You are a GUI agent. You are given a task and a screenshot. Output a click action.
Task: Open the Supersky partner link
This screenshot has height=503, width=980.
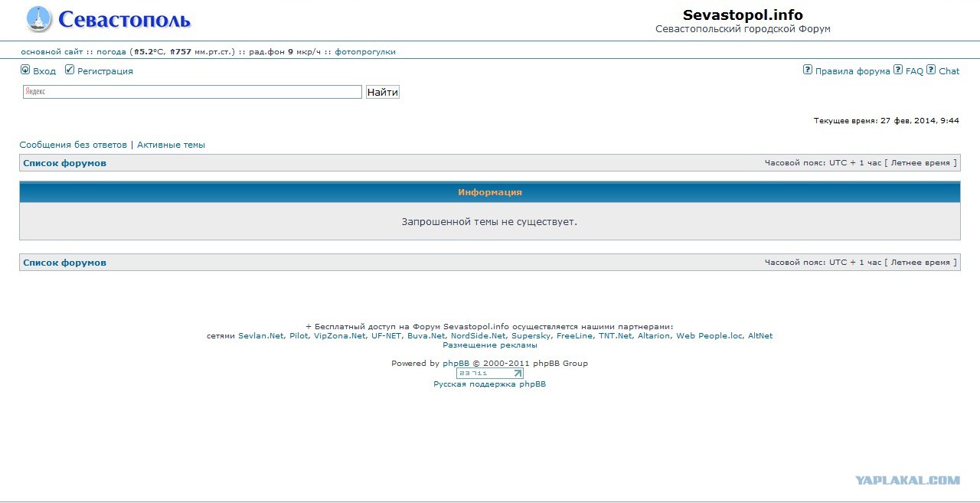tap(531, 336)
